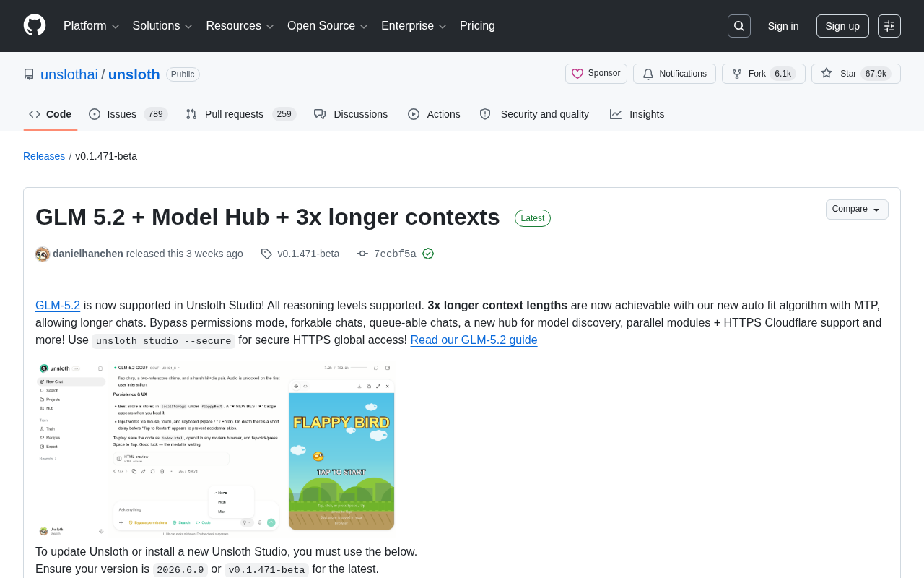
Task: Click the 'unsloth studio --secure' code snippet
Action: click(x=164, y=341)
